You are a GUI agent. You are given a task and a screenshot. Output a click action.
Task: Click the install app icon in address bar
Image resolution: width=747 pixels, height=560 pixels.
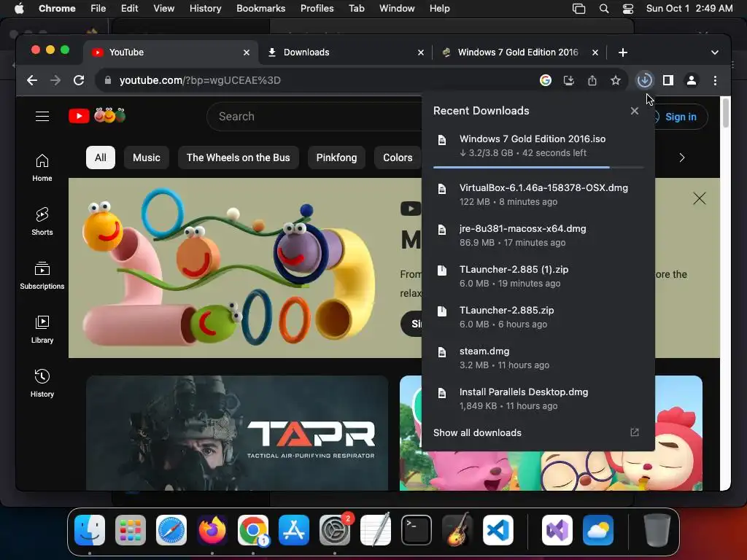pos(569,80)
